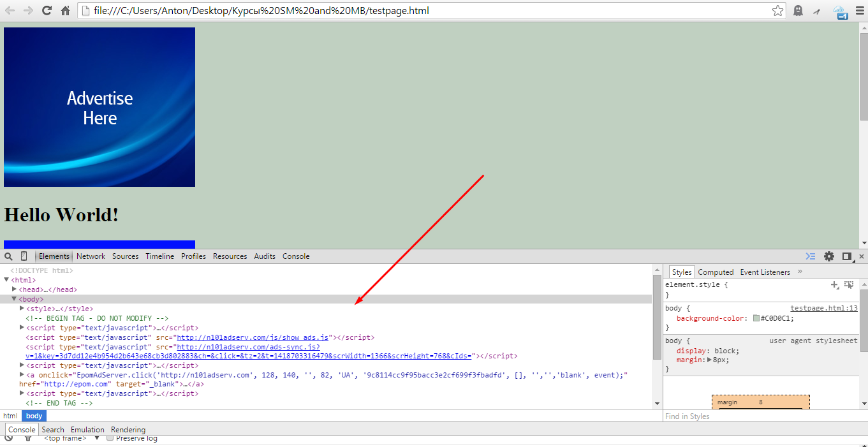Select the Elements panel tab

point(54,256)
